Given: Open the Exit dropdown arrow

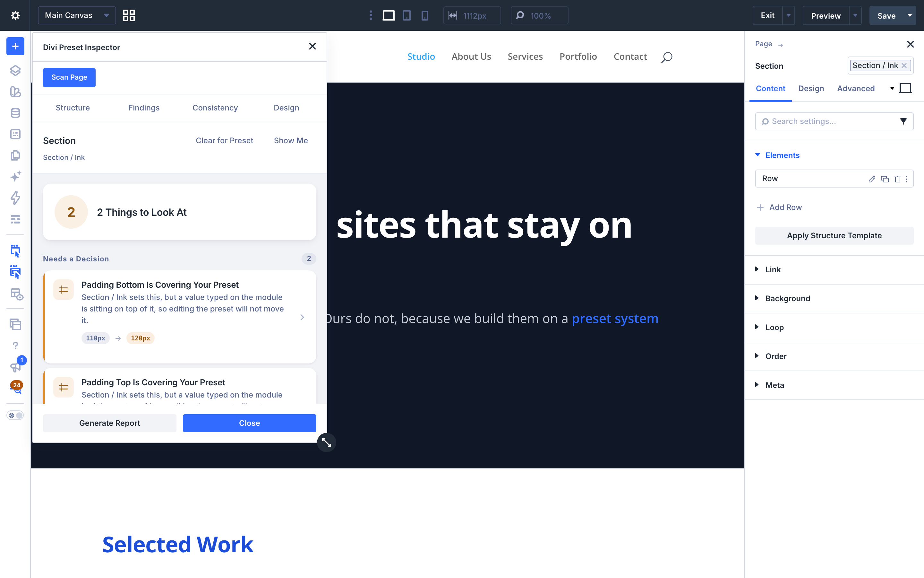Looking at the screenshot, I should click(789, 16).
